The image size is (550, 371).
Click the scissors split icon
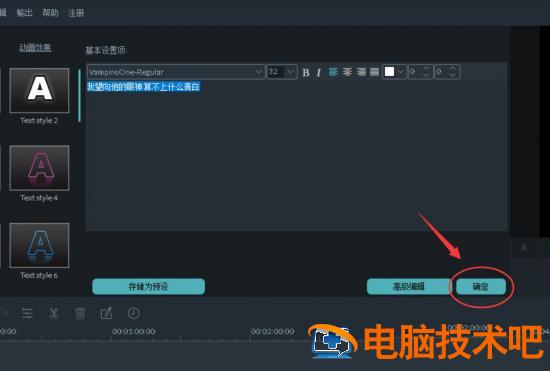53,313
